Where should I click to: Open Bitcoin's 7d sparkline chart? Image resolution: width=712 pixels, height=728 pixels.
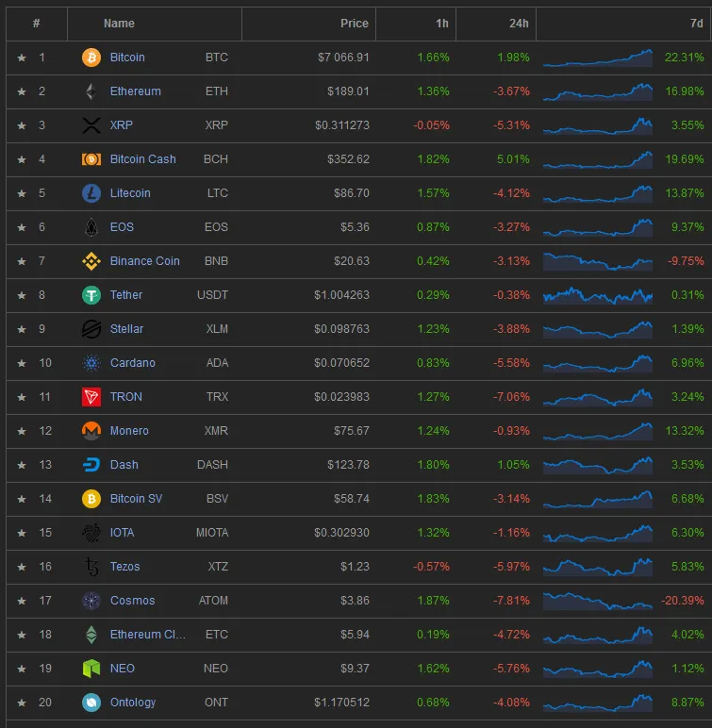(598, 58)
